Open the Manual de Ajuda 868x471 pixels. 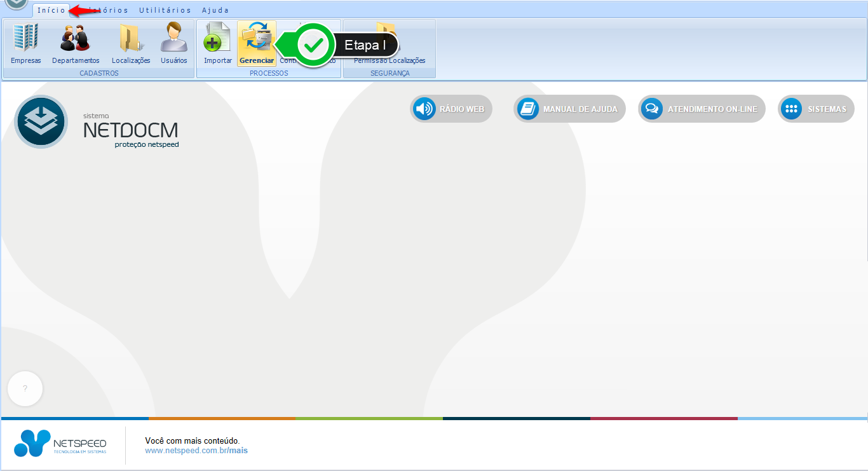pyautogui.click(x=570, y=109)
